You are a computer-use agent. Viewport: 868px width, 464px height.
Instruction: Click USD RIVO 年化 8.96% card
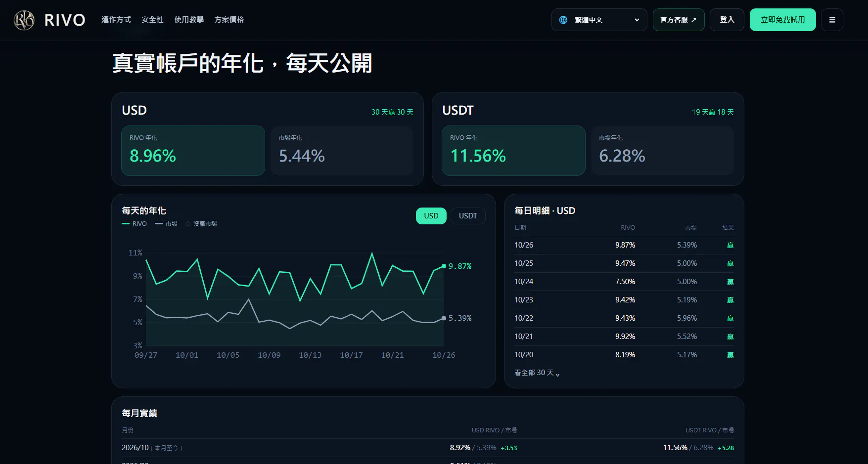(x=193, y=151)
